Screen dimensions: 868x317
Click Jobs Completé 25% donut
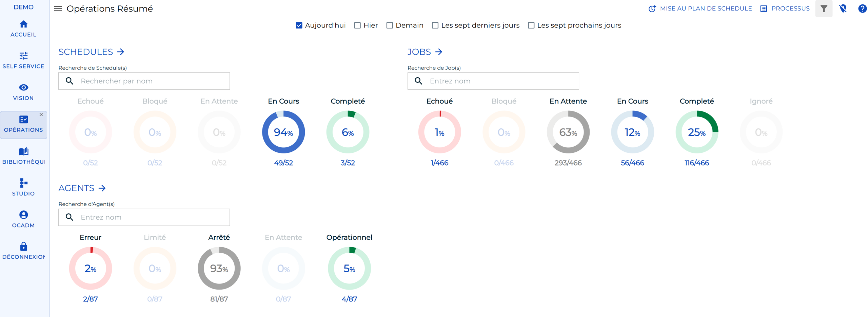tap(697, 132)
